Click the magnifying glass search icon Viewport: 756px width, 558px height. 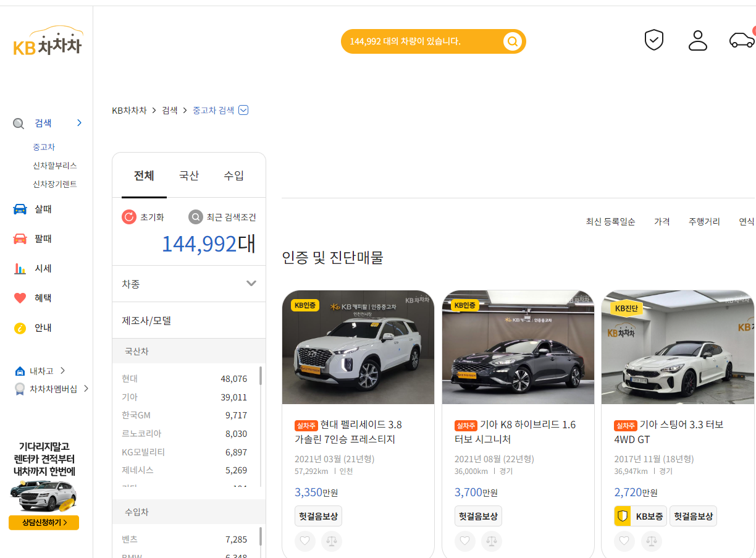click(x=512, y=41)
